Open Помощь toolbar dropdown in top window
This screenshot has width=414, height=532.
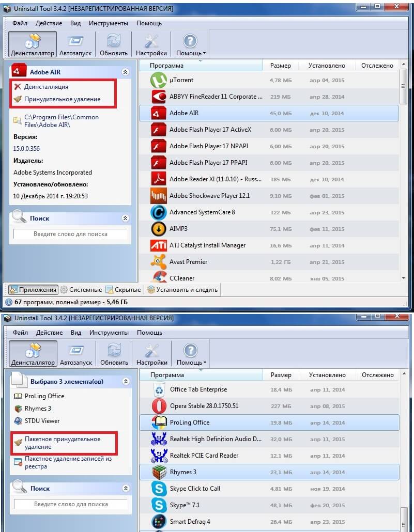[190, 45]
